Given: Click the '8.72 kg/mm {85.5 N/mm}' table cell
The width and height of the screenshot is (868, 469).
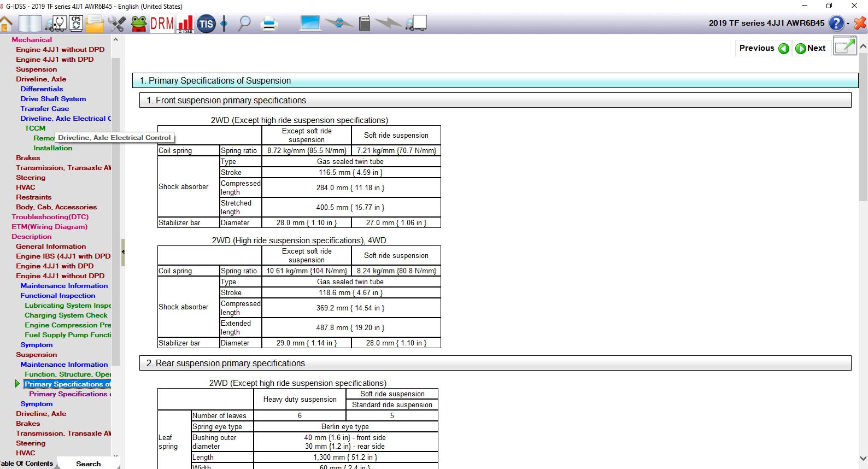Looking at the screenshot, I should pyautogui.click(x=307, y=150).
